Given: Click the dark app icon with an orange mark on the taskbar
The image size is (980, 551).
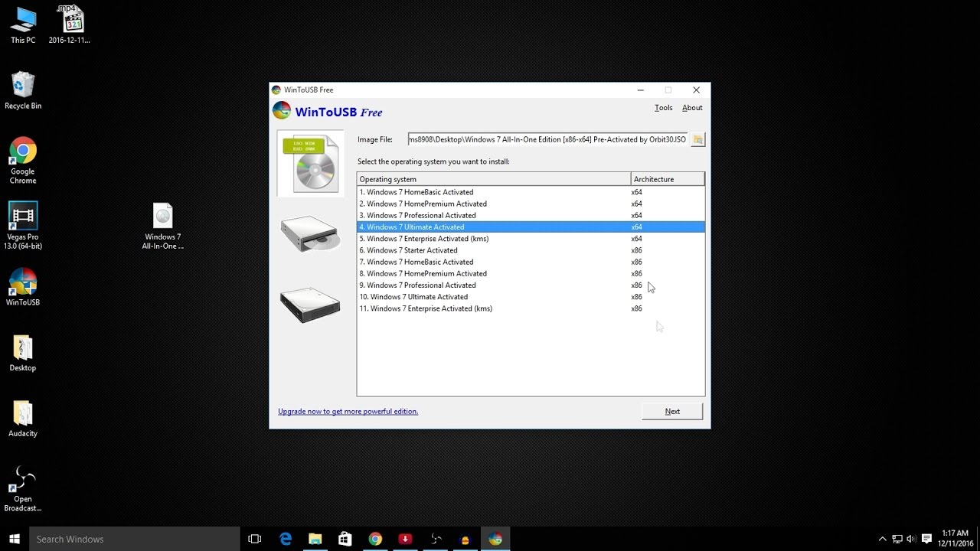Looking at the screenshot, I should tap(465, 539).
